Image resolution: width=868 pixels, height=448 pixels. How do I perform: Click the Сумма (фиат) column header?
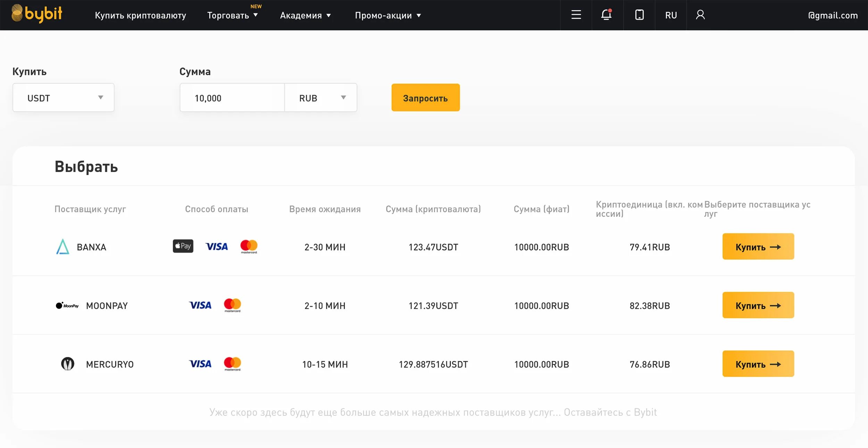tap(542, 209)
